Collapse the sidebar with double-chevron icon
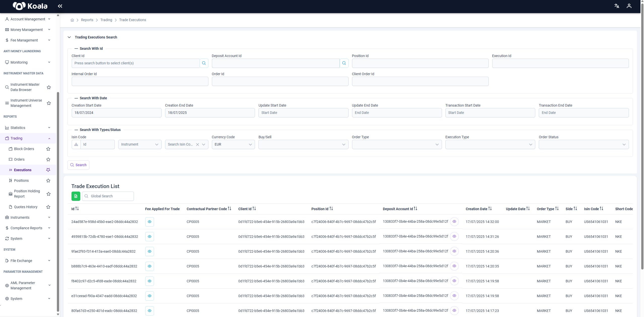 click(60, 6)
